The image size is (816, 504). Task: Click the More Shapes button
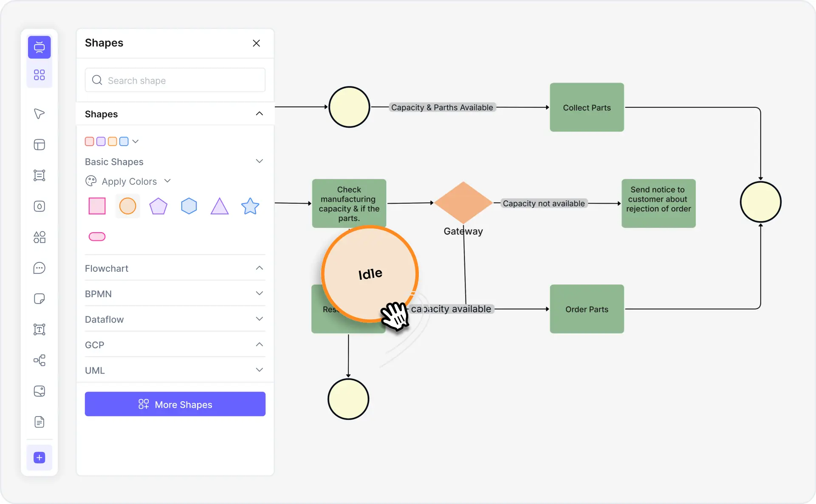[x=175, y=404]
